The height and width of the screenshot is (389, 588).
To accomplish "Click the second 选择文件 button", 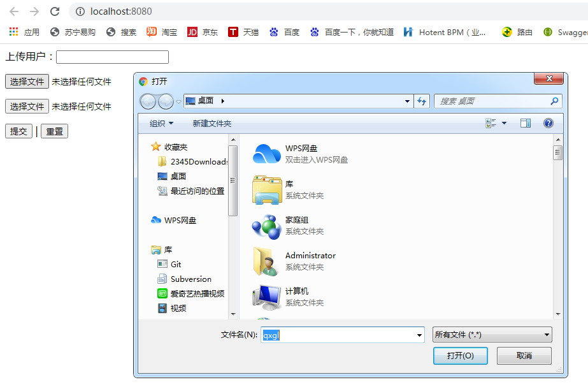I will pos(27,106).
